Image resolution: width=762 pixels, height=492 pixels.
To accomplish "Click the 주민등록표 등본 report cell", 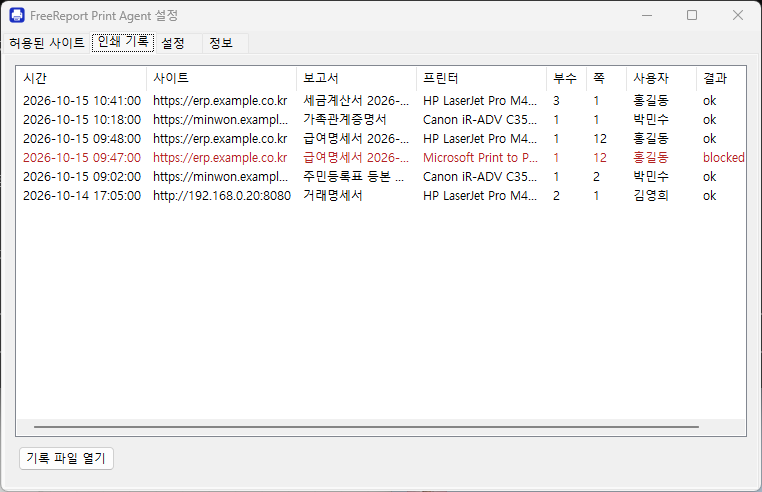I will click(353, 176).
